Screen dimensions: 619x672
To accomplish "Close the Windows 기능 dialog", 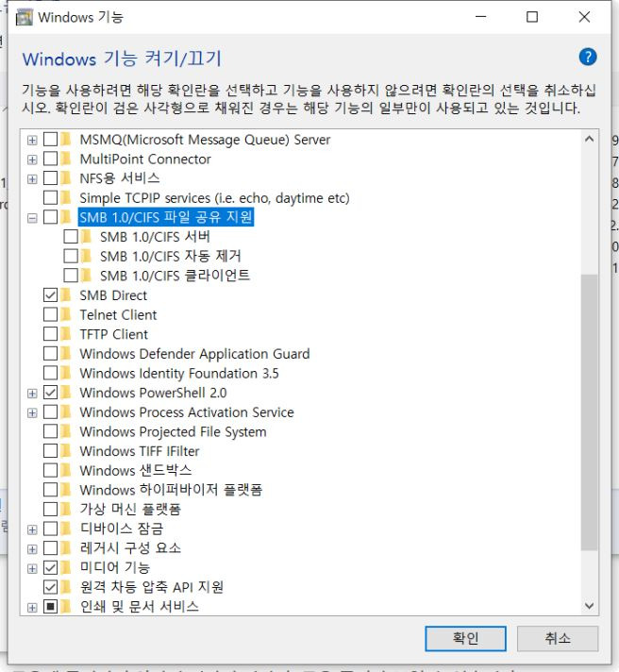I will [584, 17].
